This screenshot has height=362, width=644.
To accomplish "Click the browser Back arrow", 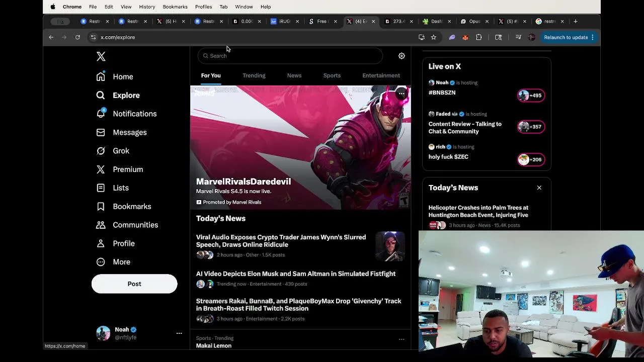I will pos(51,37).
